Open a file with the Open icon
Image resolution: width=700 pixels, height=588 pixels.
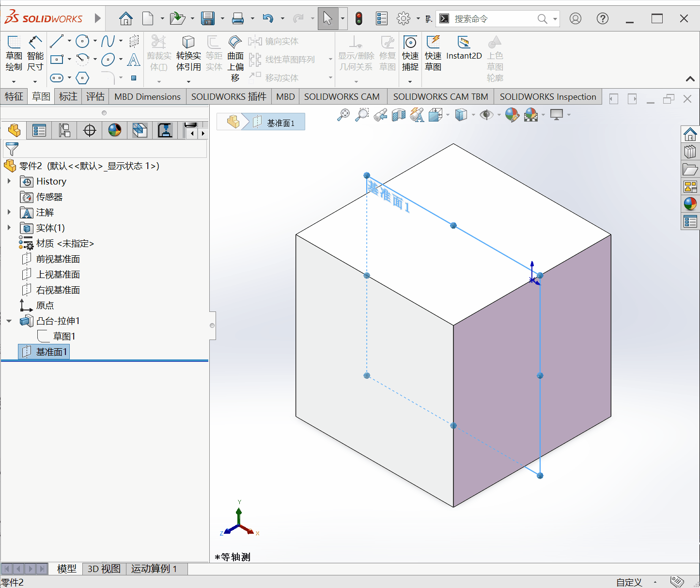(x=177, y=19)
